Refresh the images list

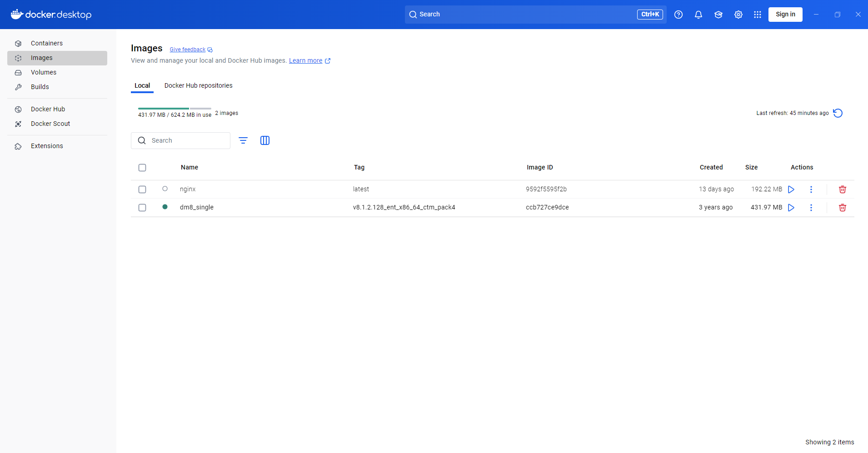tap(838, 113)
